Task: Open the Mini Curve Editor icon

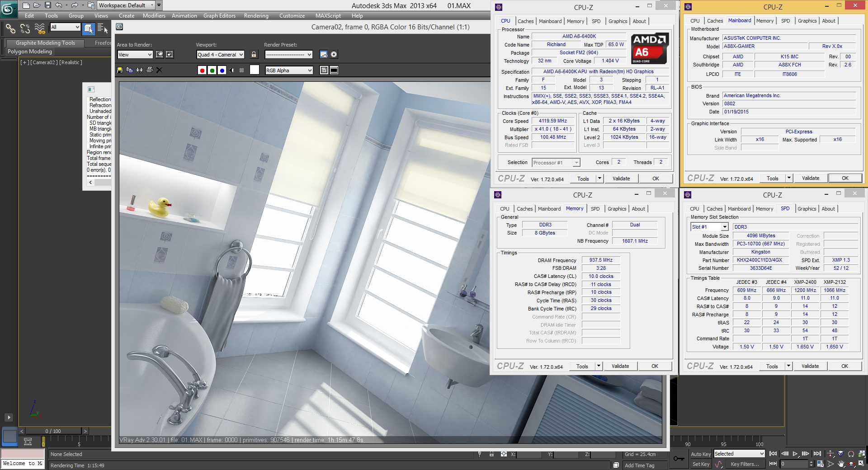Action: click(x=28, y=442)
